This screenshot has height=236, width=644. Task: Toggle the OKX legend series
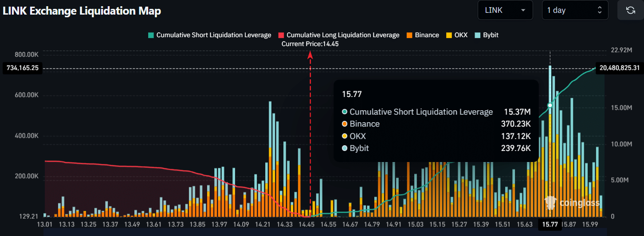pos(456,35)
